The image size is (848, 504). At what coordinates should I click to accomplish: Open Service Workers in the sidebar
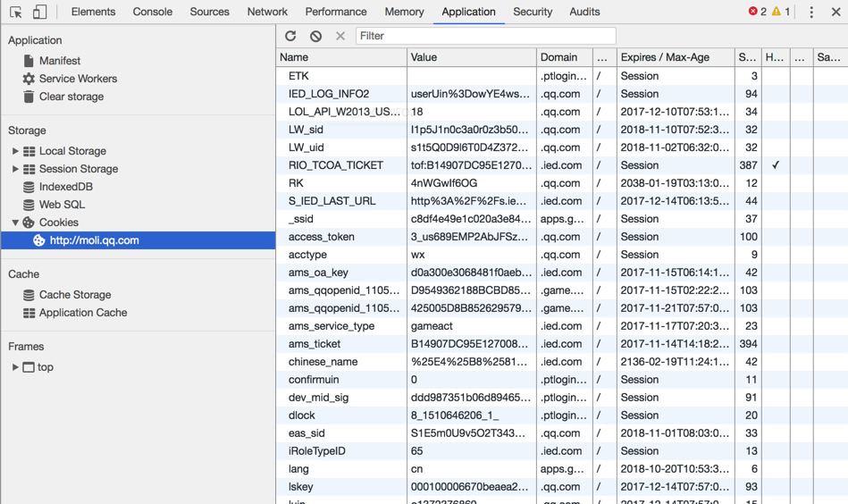point(78,79)
